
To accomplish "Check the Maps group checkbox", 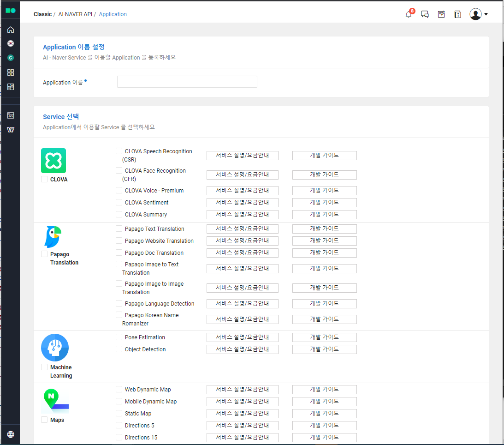I will pos(44,420).
